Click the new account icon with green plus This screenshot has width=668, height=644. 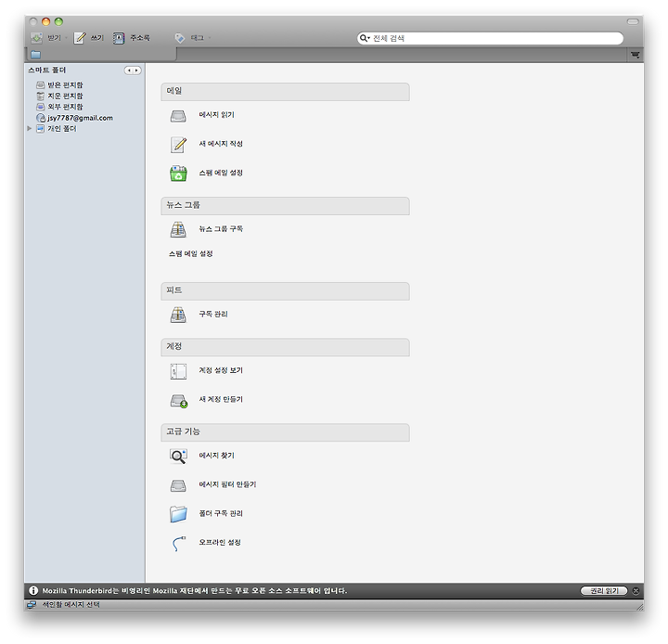click(x=179, y=401)
